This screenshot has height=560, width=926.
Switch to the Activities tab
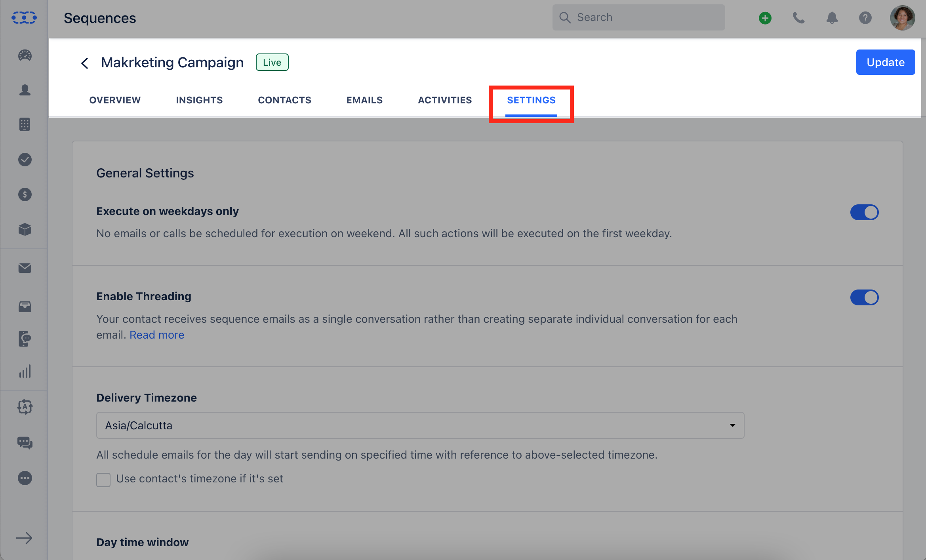pyautogui.click(x=445, y=100)
